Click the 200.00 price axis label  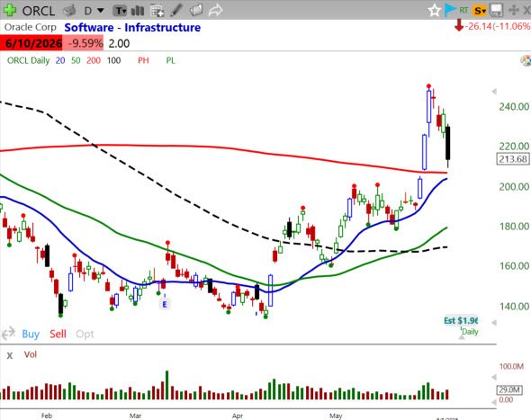click(514, 186)
